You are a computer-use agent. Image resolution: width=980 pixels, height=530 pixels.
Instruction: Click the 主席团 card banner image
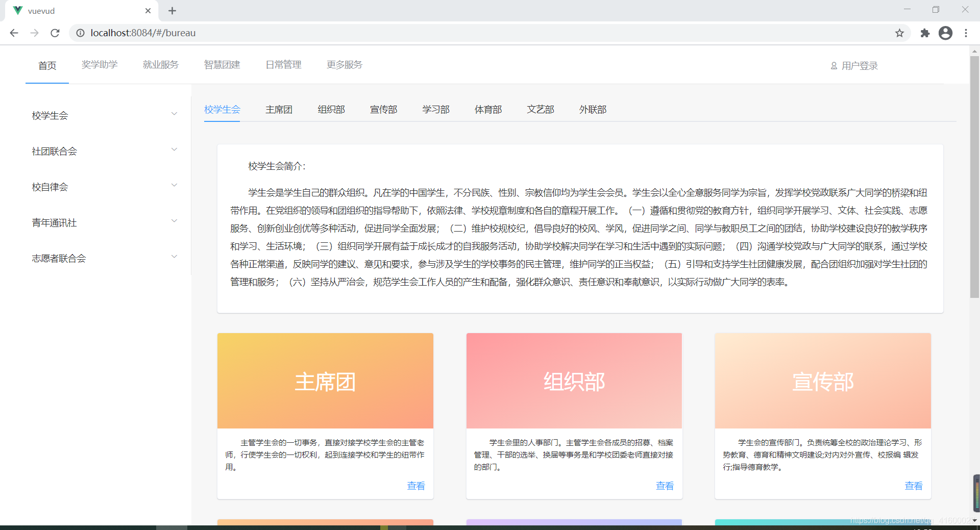pyautogui.click(x=325, y=381)
